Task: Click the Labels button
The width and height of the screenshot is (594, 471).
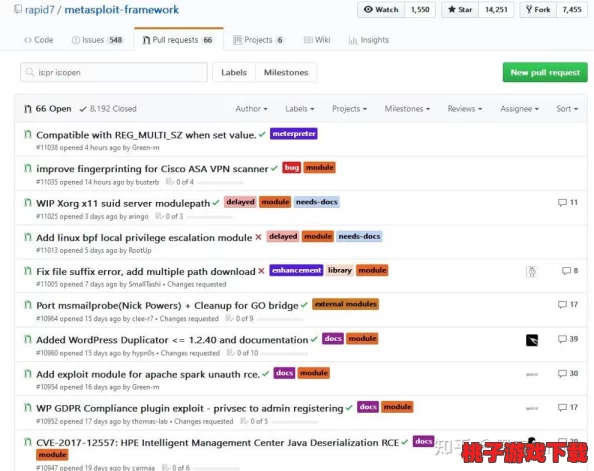Action: pyautogui.click(x=234, y=72)
